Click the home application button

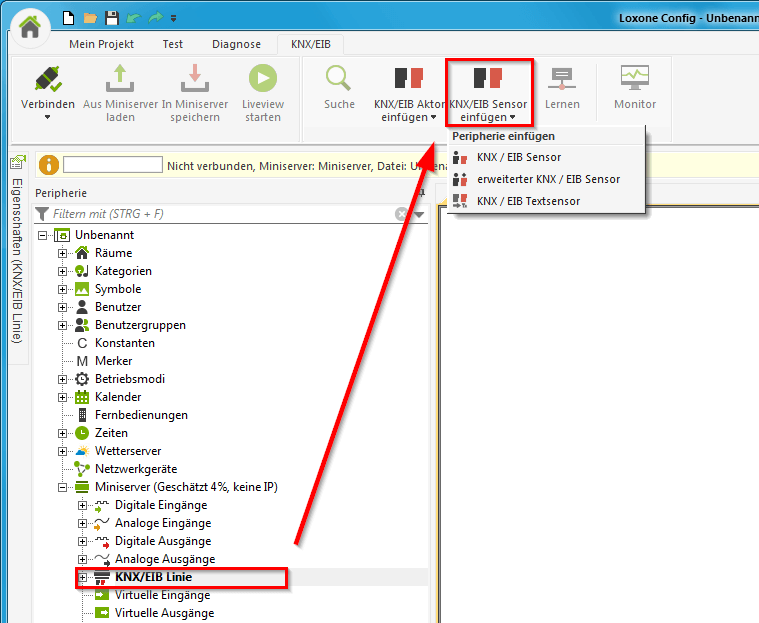coord(29,26)
